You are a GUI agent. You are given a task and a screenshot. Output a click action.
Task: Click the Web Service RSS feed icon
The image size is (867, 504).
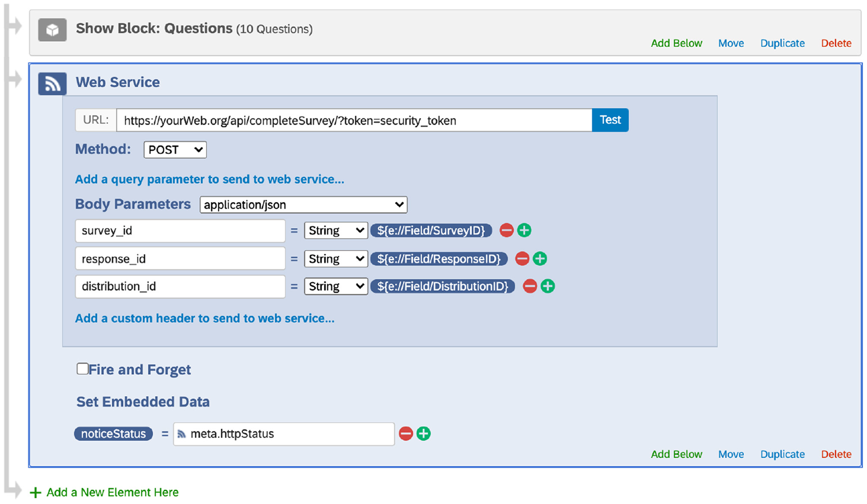(52, 84)
